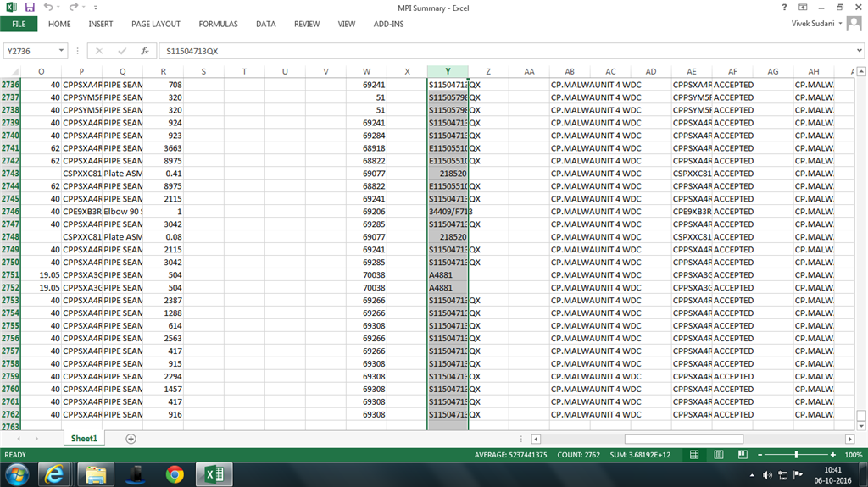Switch to Page Break Preview icon
The width and height of the screenshot is (868, 487).
[x=743, y=455]
